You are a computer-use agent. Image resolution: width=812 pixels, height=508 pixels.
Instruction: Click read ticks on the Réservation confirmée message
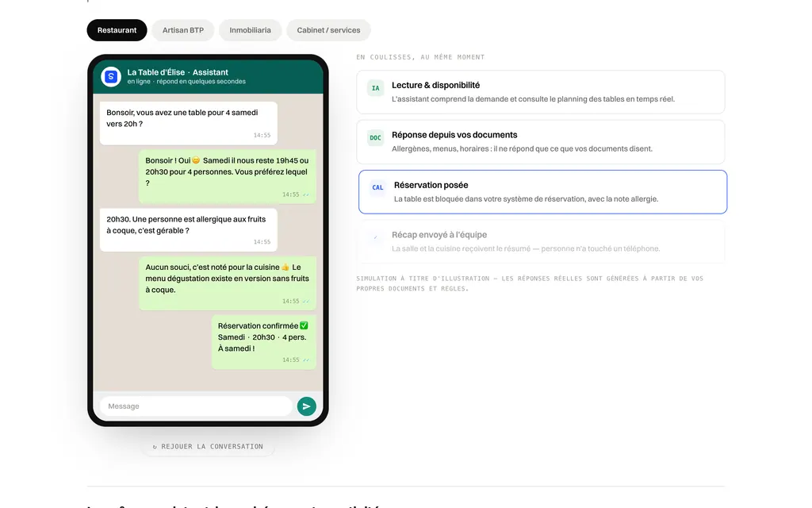tap(306, 360)
